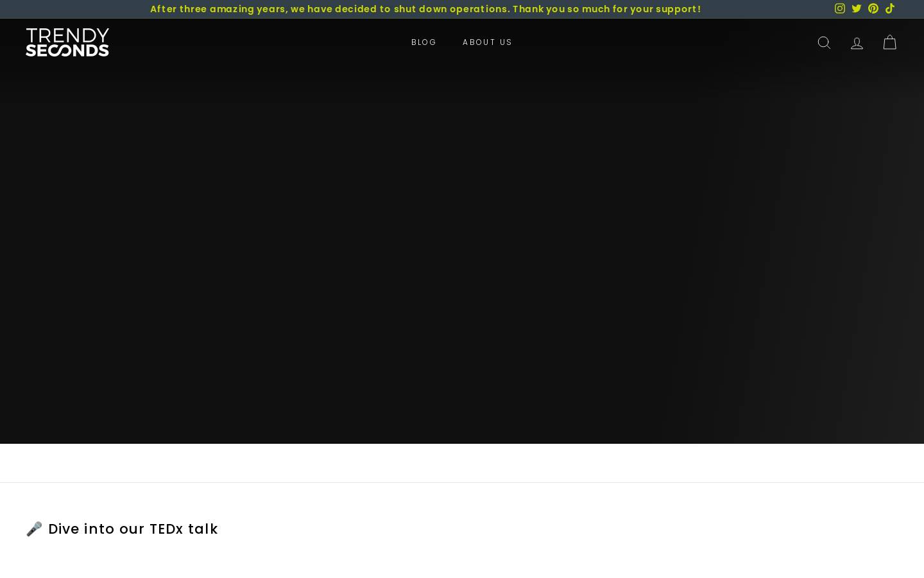This screenshot has height=578, width=924.
Task: Click the Trendy Seconds logo
Action: pyautogui.click(x=67, y=42)
